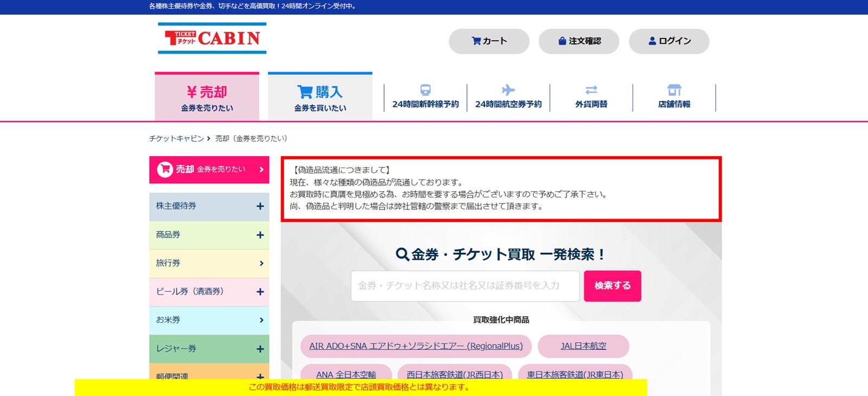
Task: Click the cart icon on 購入 tab
Action: 305,92
